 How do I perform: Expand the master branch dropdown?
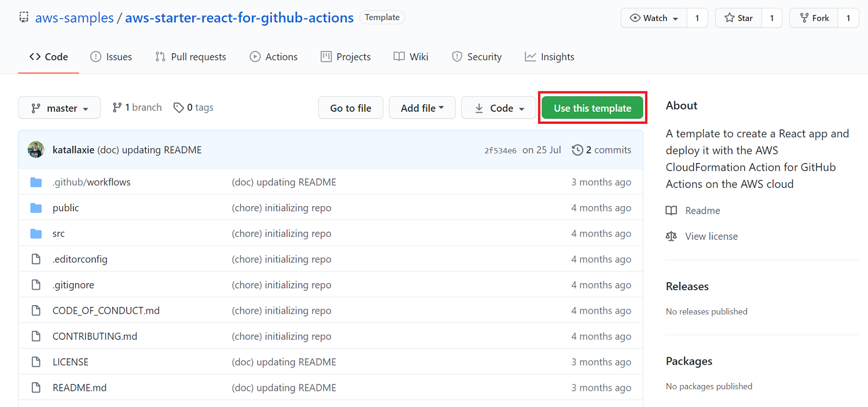pos(59,107)
